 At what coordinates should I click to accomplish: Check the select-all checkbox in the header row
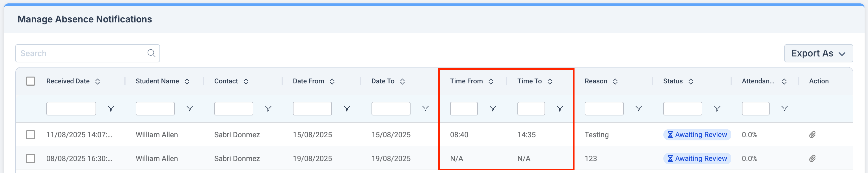pyautogui.click(x=30, y=81)
